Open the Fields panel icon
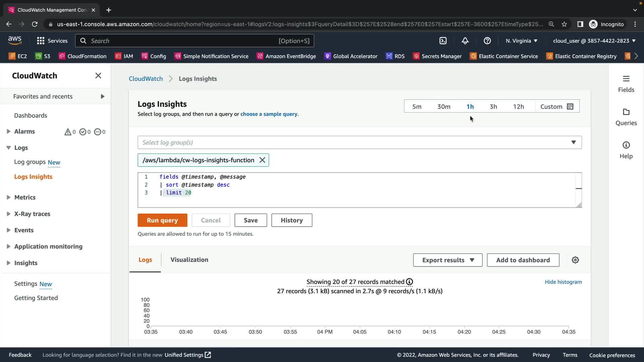This screenshot has height=362, width=644. point(626,79)
